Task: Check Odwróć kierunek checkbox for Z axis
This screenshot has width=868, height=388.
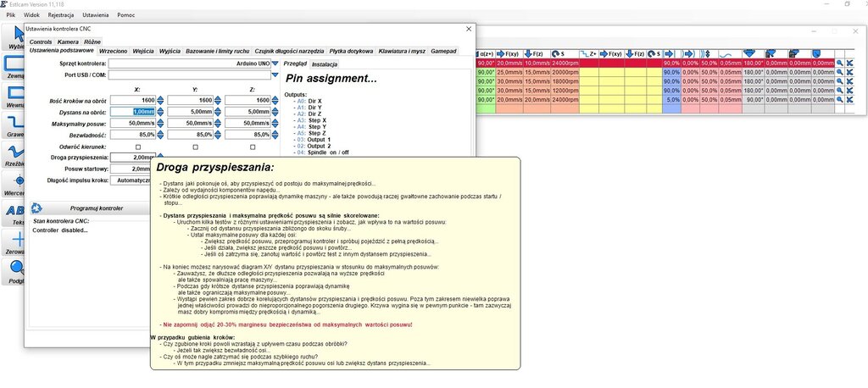Action: 253,147
